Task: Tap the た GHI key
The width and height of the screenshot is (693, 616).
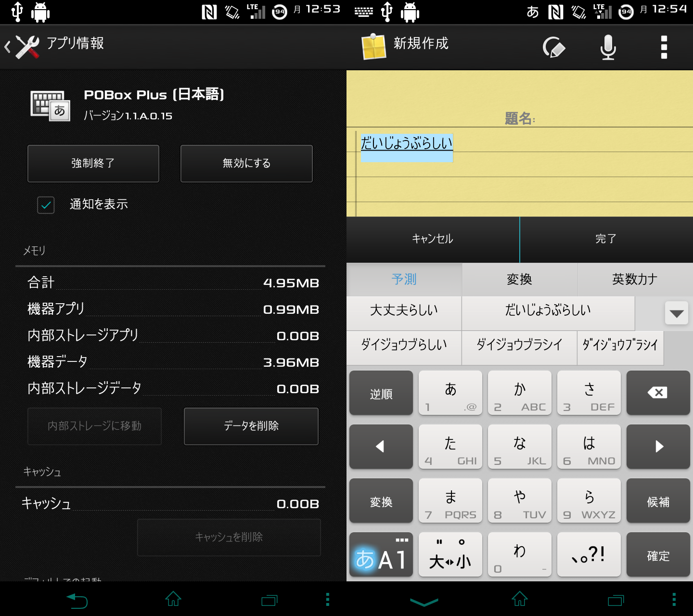Action: pos(450,447)
